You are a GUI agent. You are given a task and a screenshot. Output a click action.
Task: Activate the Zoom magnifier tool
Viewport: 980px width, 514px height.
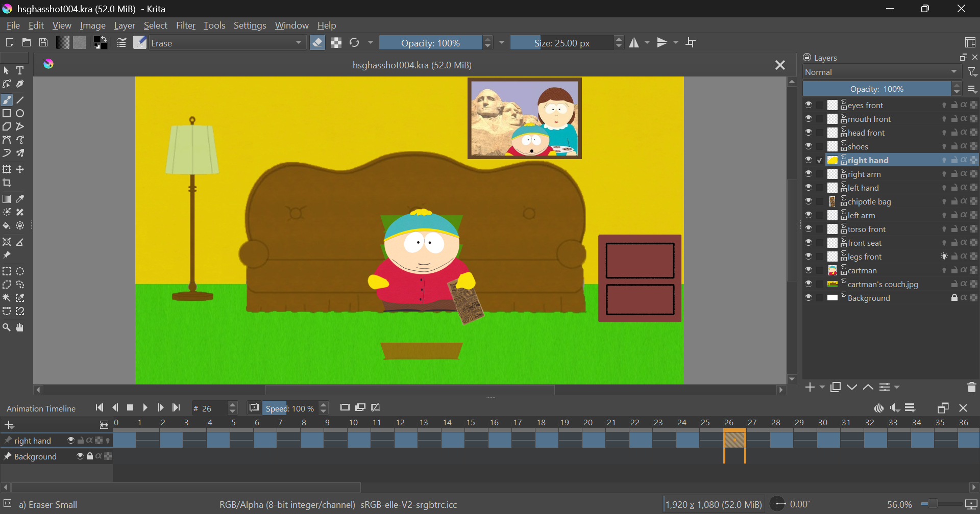point(7,328)
